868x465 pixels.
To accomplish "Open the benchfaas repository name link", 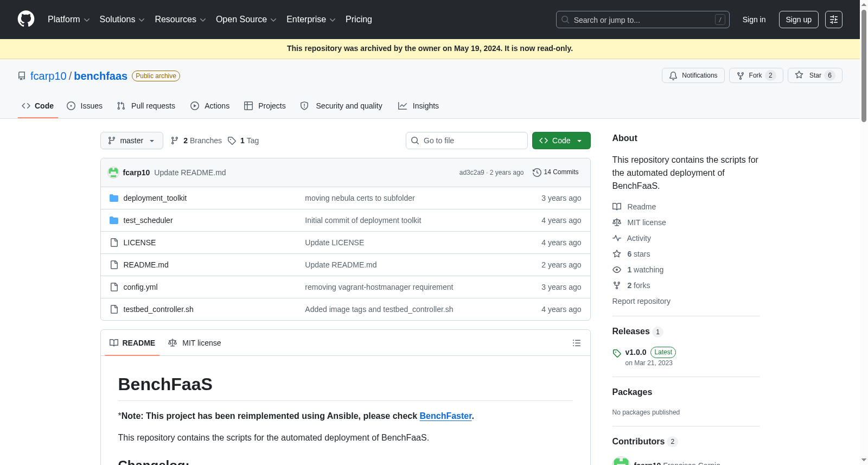I will click(100, 76).
